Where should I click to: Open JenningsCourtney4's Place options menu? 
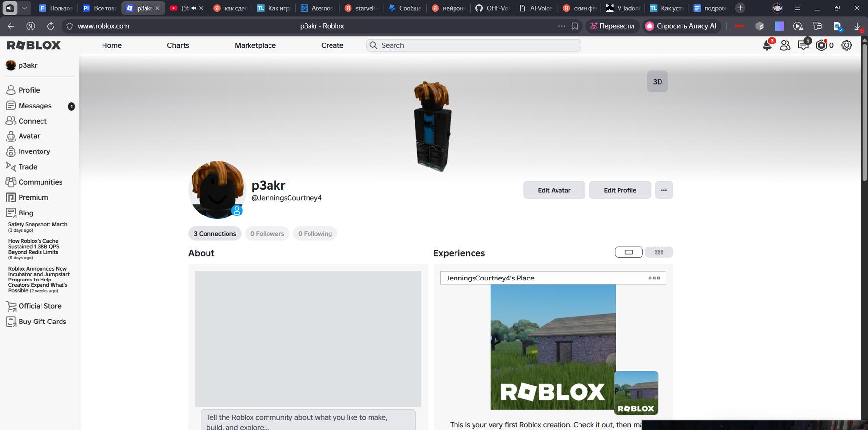654,278
